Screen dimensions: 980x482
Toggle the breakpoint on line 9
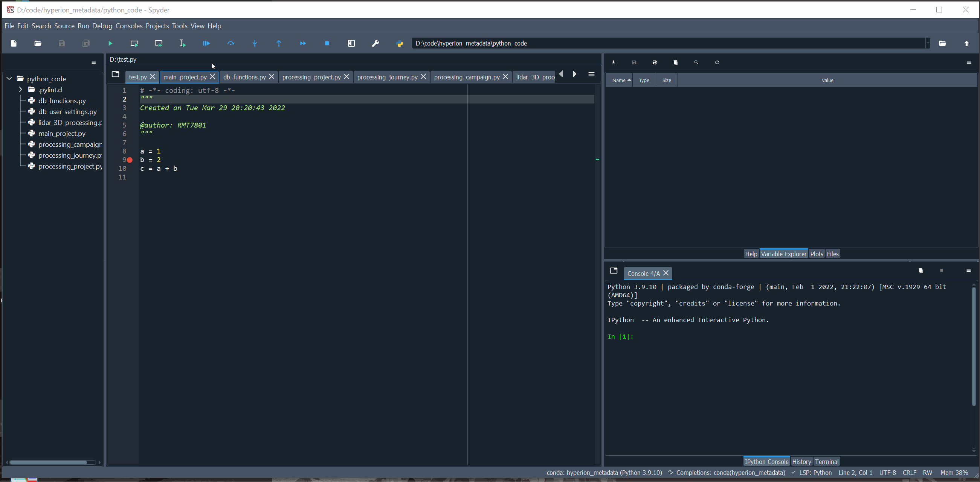(129, 160)
